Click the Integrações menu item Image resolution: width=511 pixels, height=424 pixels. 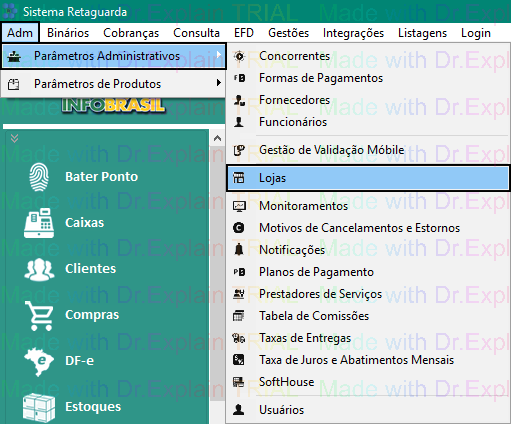353,33
